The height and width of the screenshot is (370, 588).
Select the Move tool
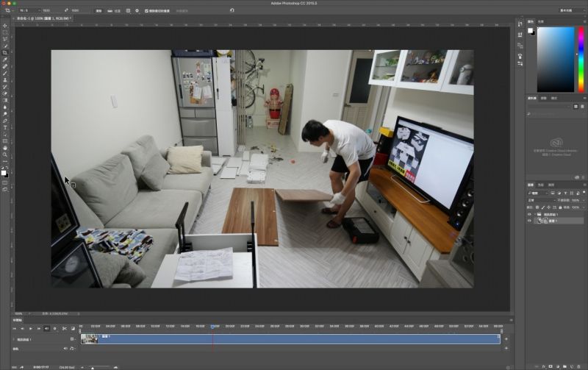coord(5,26)
